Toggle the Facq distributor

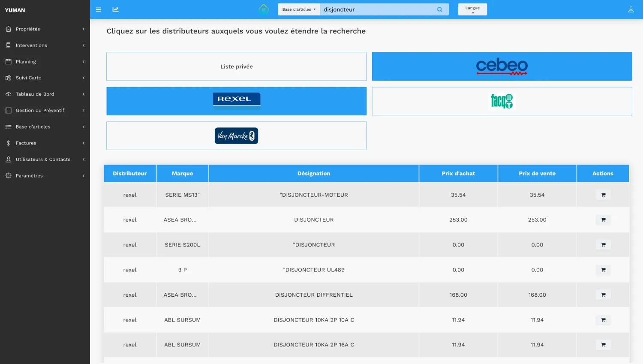[502, 101]
